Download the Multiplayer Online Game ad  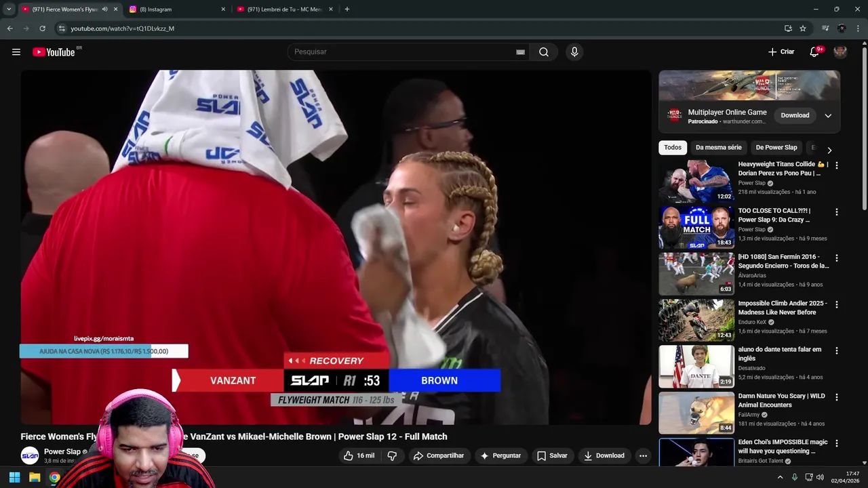point(795,116)
